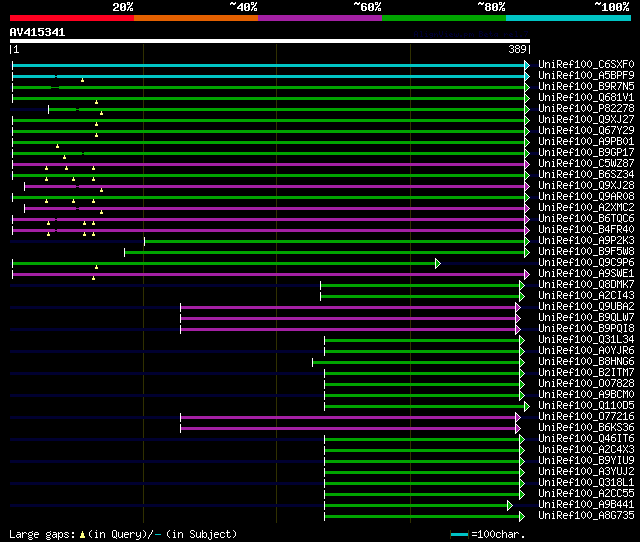Screen dimensions: 640x542
Task: Click the cyan ~100% identity legend bar
Action: coord(568,18)
